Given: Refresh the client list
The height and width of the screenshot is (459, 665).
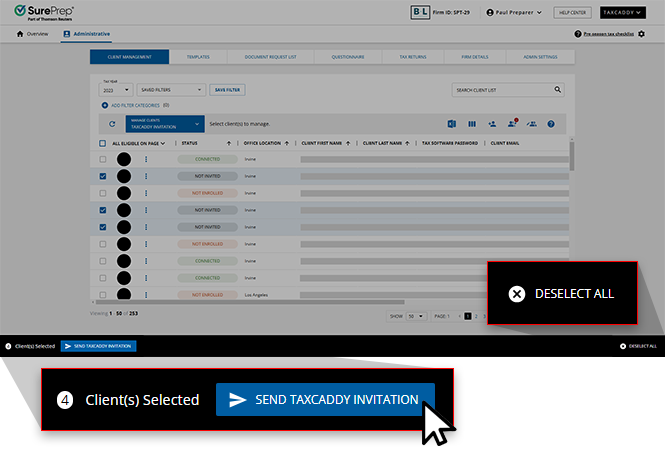Looking at the screenshot, I should coord(112,124).
